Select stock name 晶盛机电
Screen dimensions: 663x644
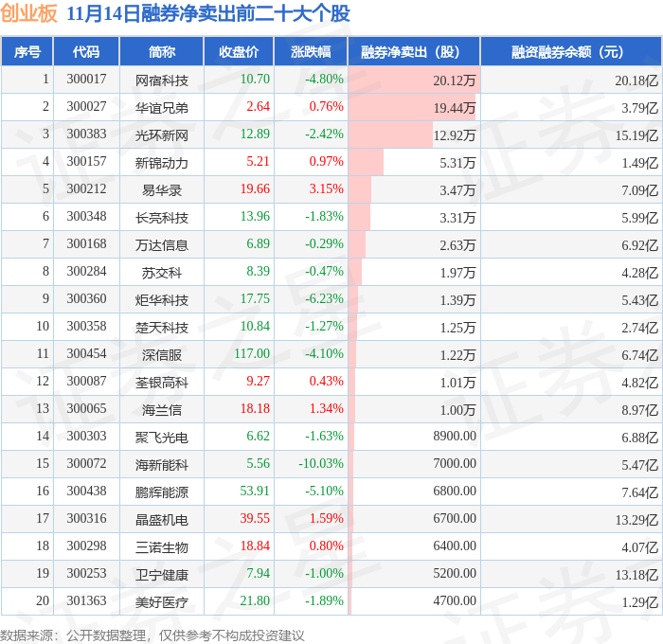(x=162, y=520)
